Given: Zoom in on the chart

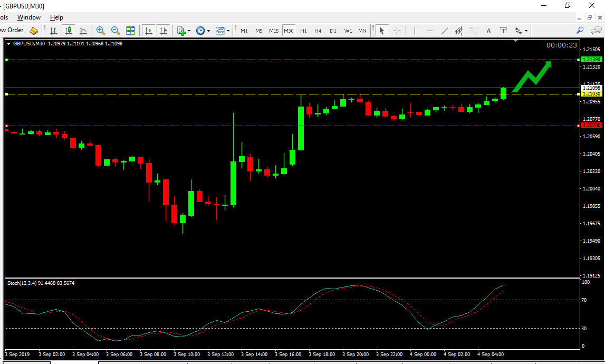Looking at the screenshot, I should click(101, 31).
